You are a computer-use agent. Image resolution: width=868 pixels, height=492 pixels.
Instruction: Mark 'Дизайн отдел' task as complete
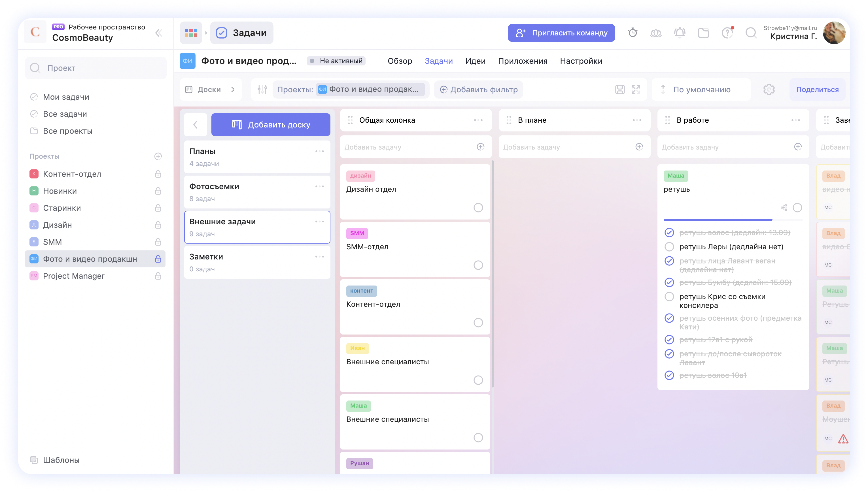coord(478,207)
